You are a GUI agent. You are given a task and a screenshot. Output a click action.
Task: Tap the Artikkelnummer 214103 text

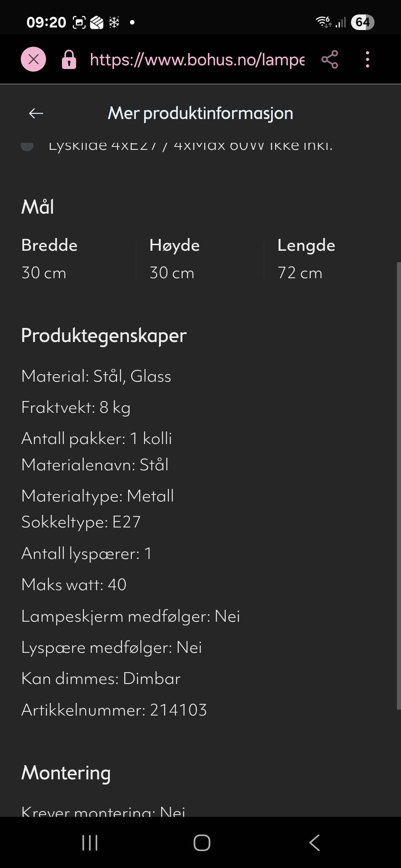click(x=114, y=710)
